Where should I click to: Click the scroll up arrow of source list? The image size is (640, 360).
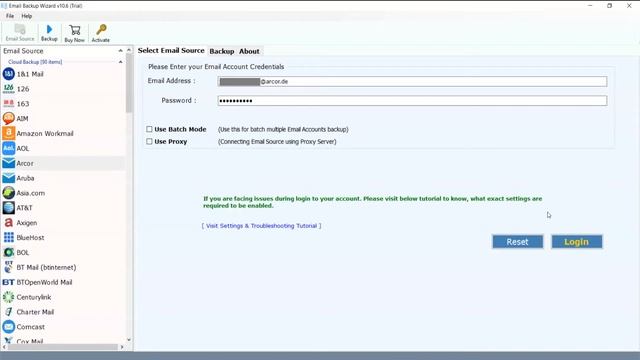tap(129, 50)
